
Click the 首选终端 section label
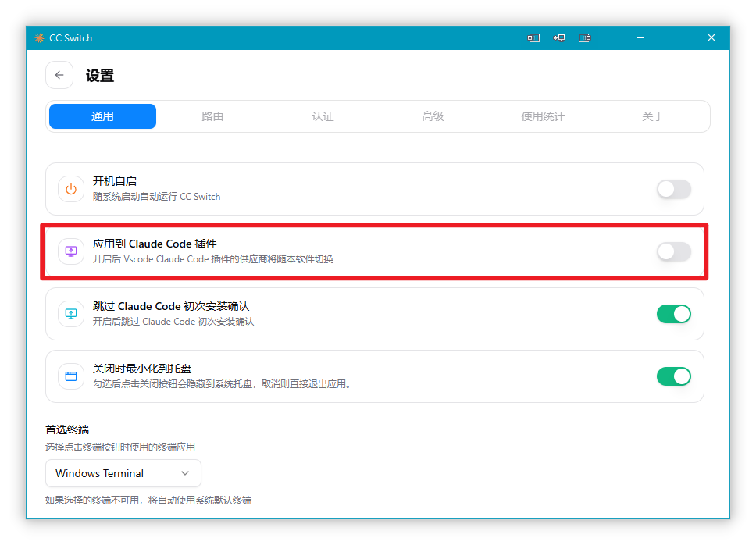click(x=67, y=429)
